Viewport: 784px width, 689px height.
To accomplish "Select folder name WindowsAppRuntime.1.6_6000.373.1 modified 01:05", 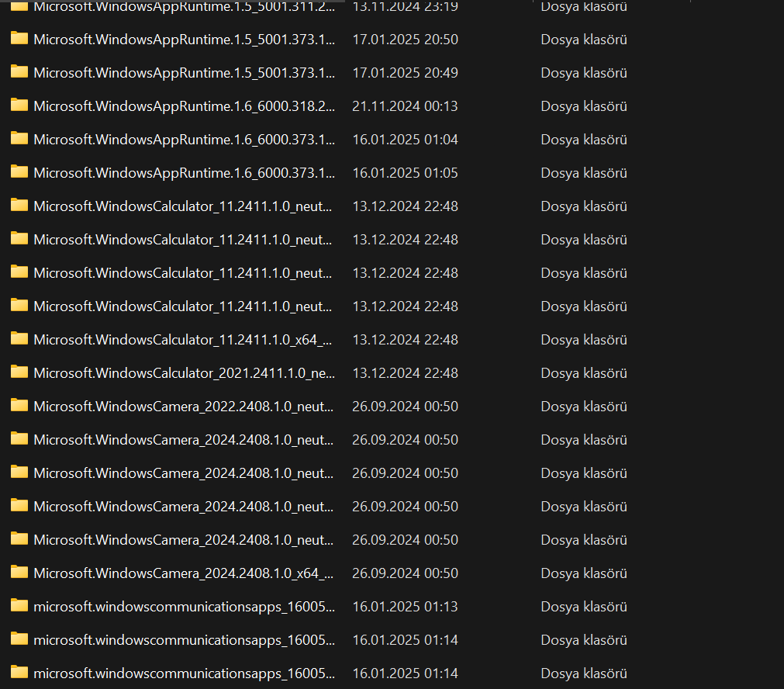I will tap(184, 173).
